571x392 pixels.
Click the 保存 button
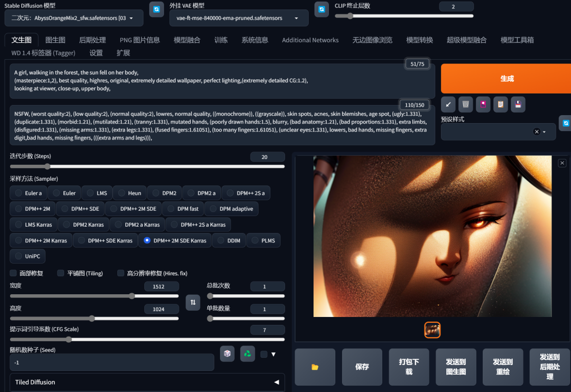(x=362, y=367)
